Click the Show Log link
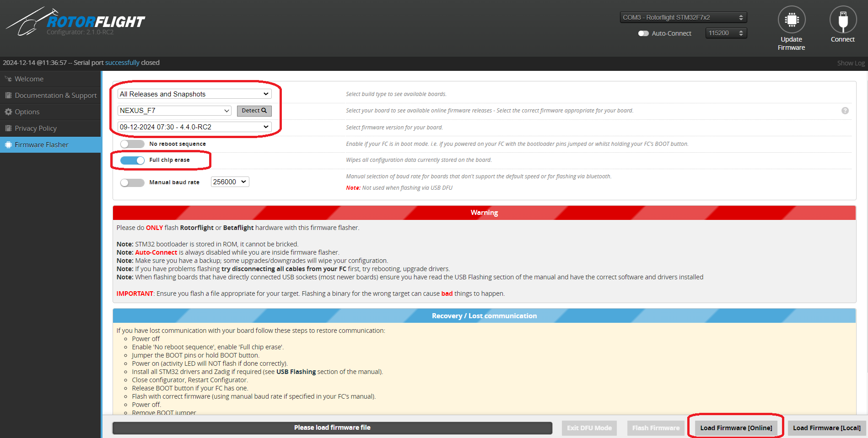The height and width of the screenshot is (438, 868). tap(850, 63)
